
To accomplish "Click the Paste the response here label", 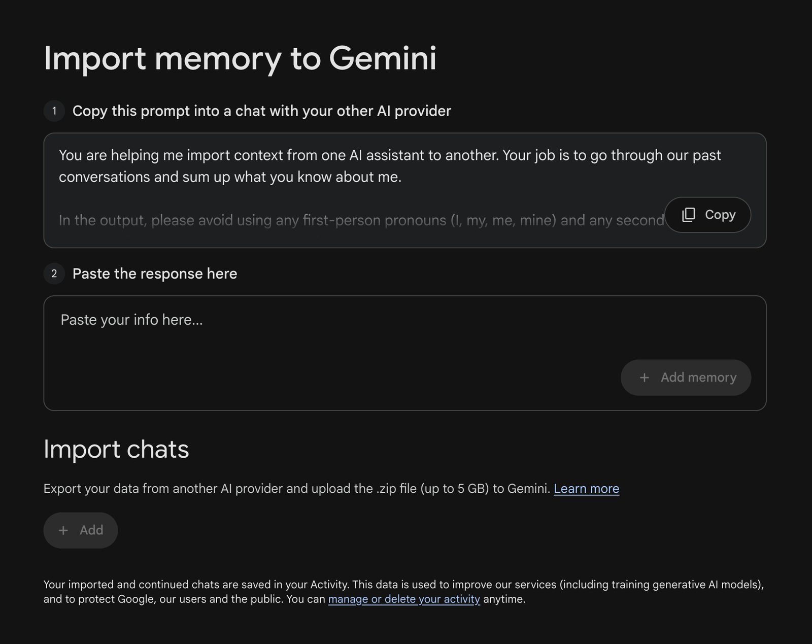I will pos(154,274).
